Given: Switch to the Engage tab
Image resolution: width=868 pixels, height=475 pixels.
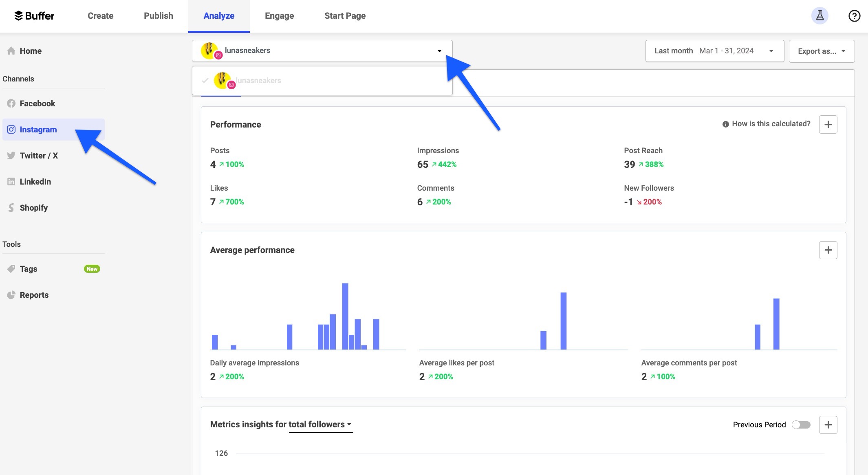Looking at the screenshot, I should click(279, 15).
